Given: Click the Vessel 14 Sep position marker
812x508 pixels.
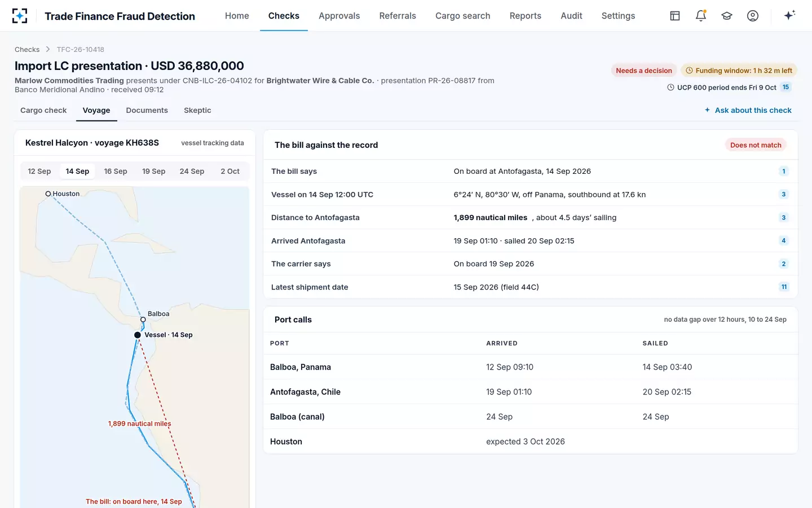Looking at the screenshot, I should point(138,335).
